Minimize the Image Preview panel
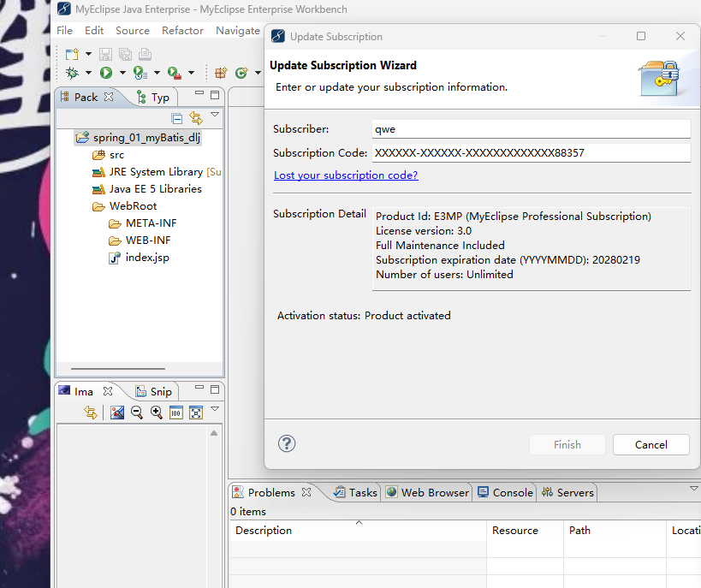Viewport: 701px width, 588px height. tap(199, 387)
